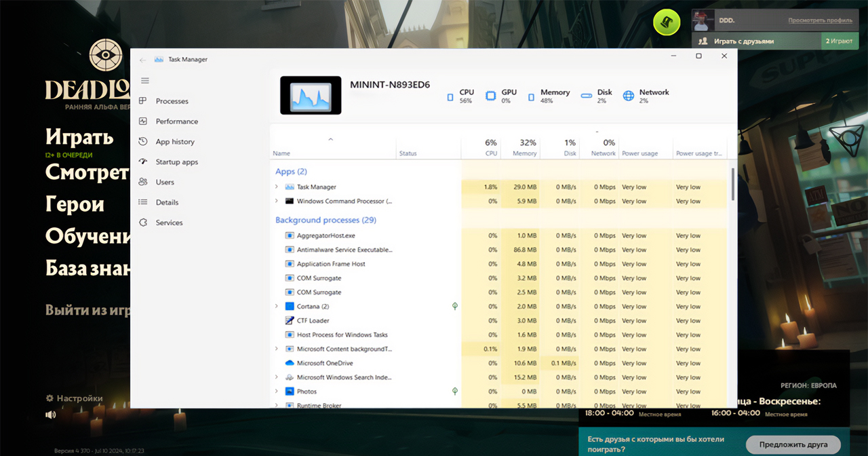Click the Background processes (29) group heading

click(x=325, y=220)
